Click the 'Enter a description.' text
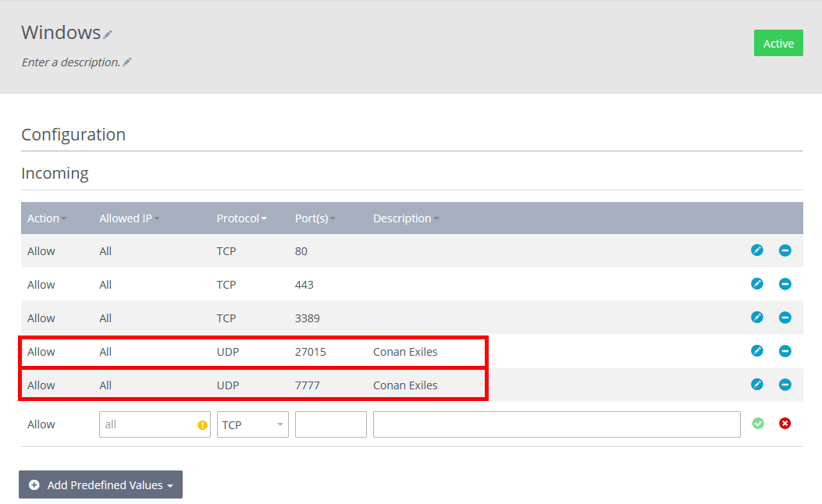The width and height of the screenshot is (822, 504). click(71, 62)
